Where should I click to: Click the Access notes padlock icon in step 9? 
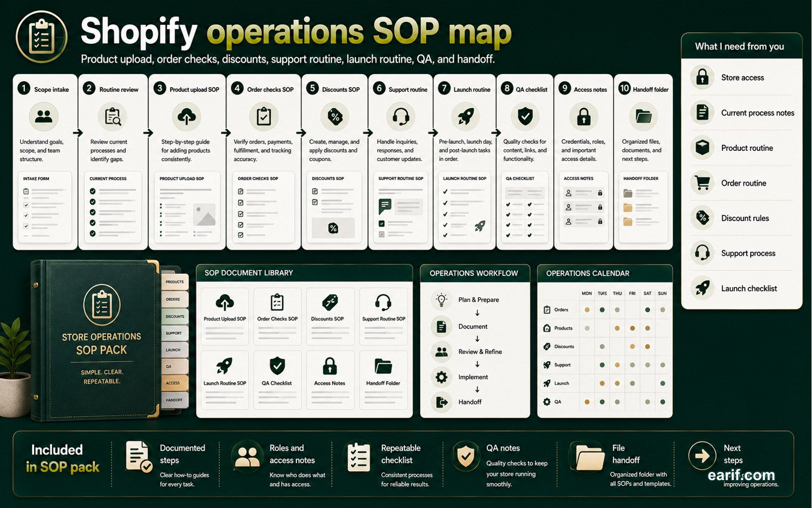pyautogui.click(x=584, y=116)
